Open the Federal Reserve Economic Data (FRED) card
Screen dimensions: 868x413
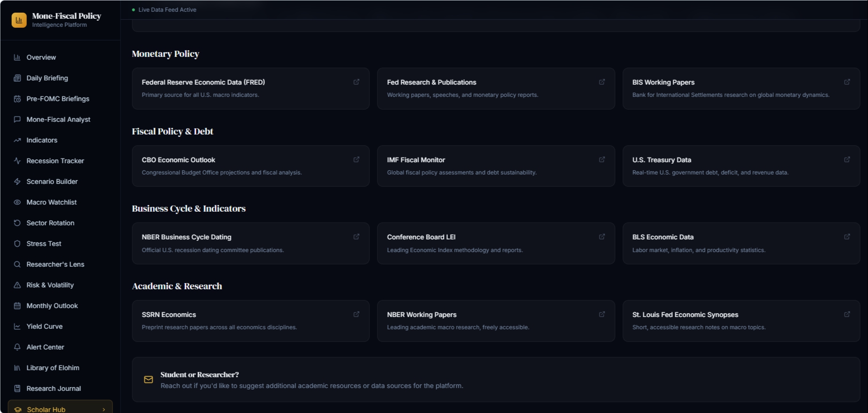251,88
